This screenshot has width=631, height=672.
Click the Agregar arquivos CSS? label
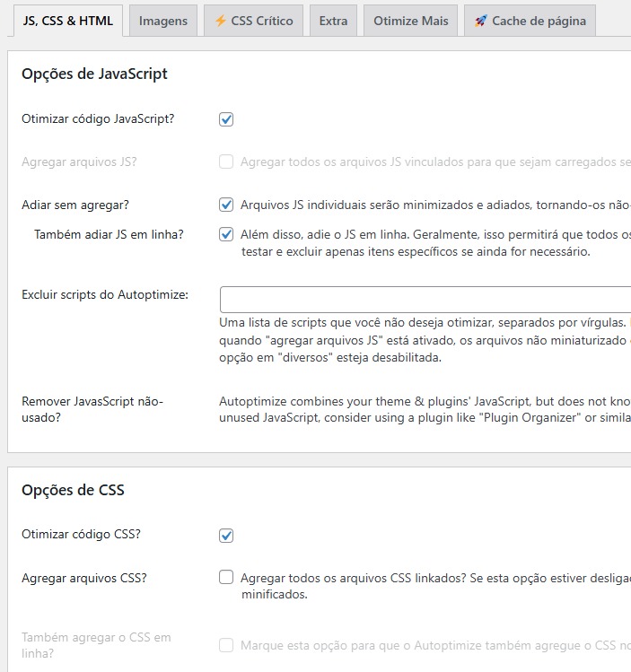tap(84, 578)
